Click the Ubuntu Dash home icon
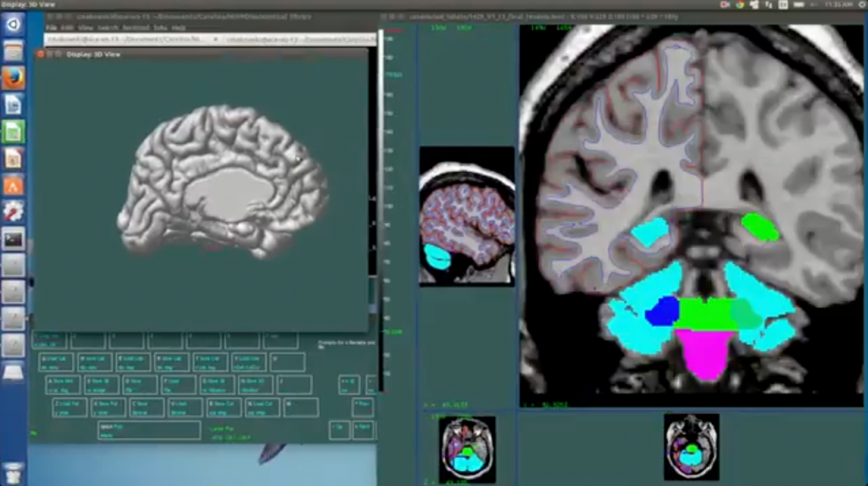This screenshot has width=868, height=486. [14, 24]
